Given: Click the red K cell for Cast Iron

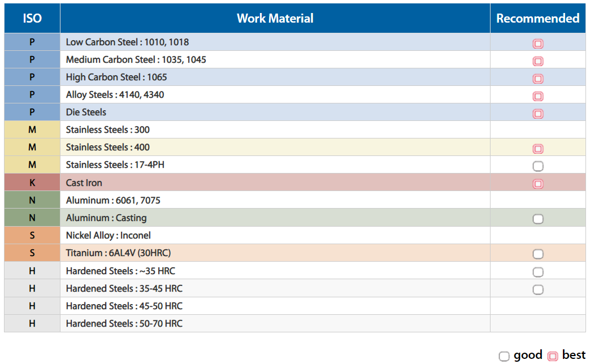Looking at the screenshot, I should pyautogui.click(x=32, y=183).
